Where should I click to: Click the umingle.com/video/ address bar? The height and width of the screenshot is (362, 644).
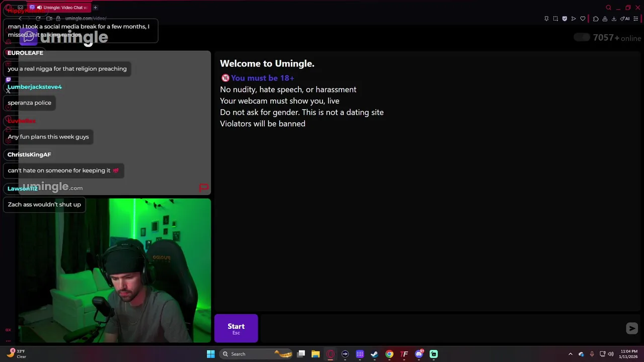point(86,19)
